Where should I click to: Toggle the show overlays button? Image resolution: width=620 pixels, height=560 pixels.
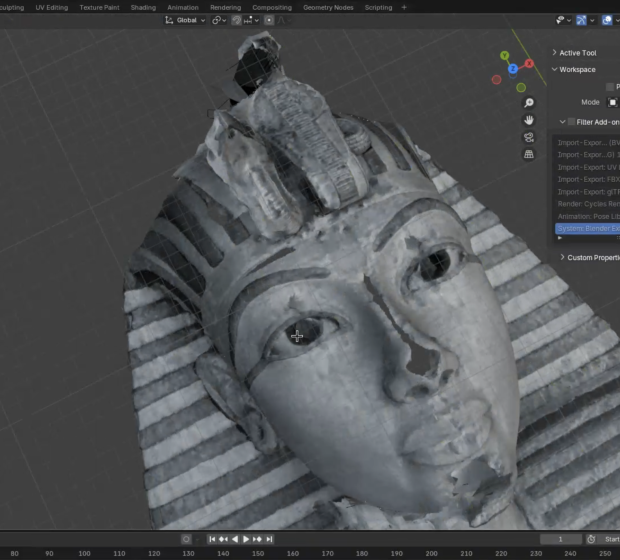point(607,20)
